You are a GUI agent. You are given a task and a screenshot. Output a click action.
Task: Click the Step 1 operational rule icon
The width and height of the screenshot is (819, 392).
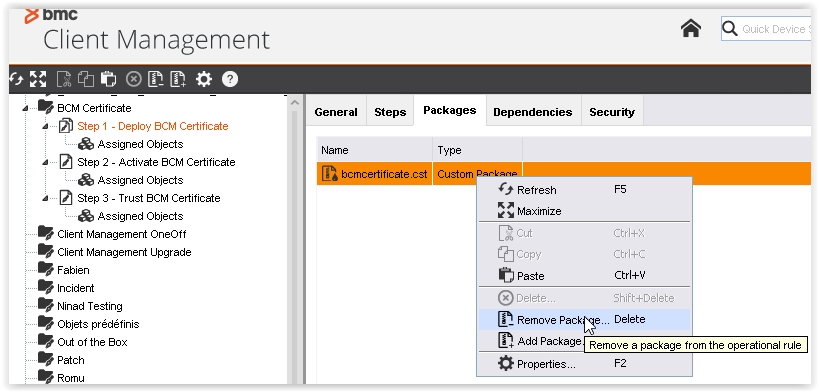tap(66, 126)
